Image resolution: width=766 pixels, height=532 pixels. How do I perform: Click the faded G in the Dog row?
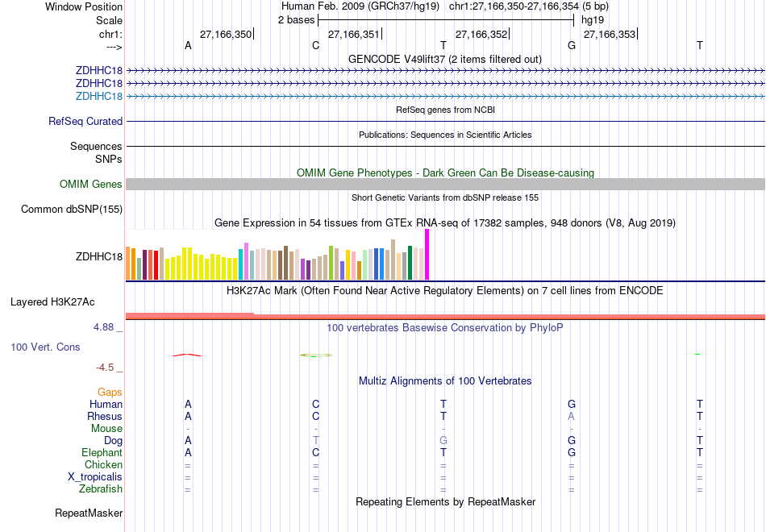(x=443, y=441)
